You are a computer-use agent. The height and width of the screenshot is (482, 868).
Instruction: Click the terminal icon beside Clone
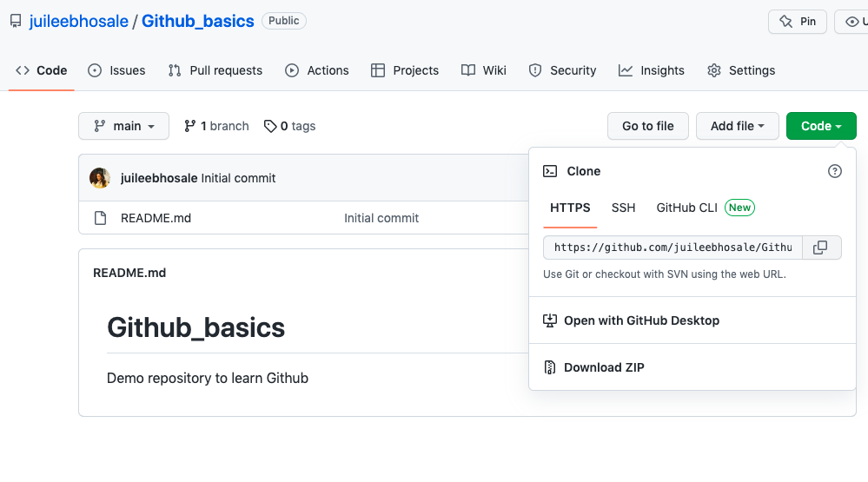(x=550, y=171)
